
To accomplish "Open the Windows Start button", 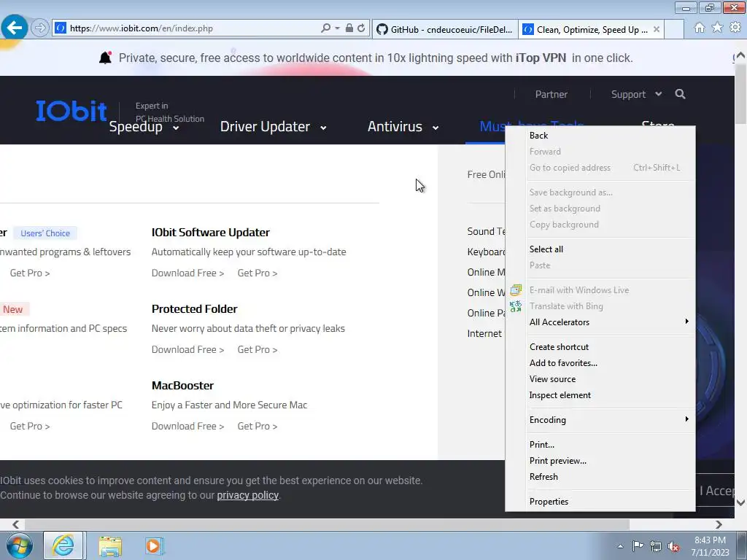I will pos(19,545).
